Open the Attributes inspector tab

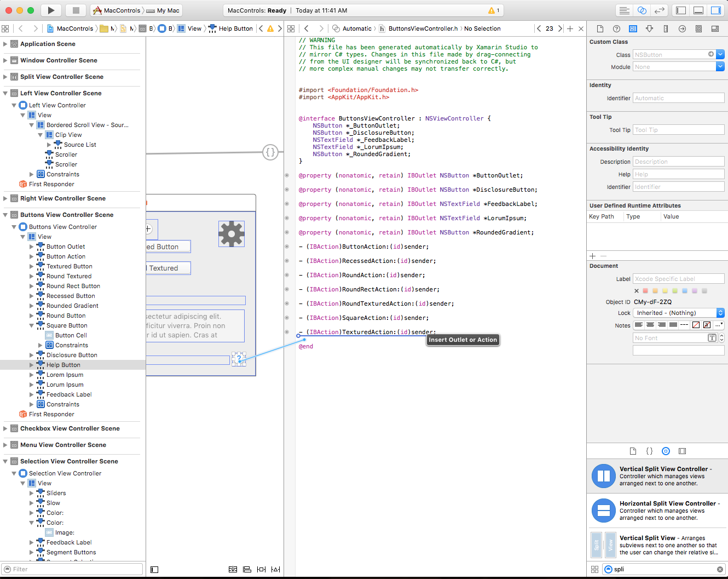pyautogui.click(x=649, y=28)
